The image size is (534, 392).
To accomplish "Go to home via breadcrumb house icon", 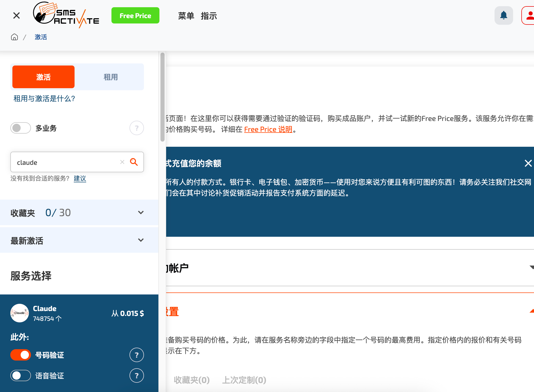I will click(x=14, y=37).
